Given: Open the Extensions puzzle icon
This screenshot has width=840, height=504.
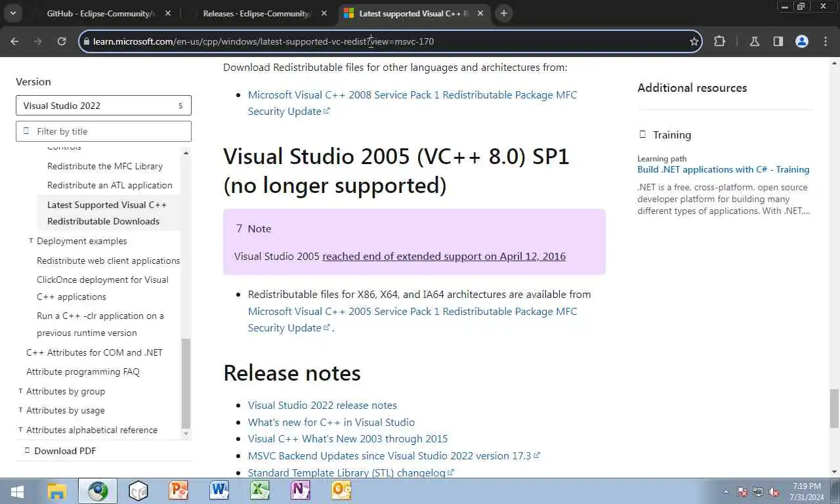Looking at the screenshot, I should coord(719,41).
